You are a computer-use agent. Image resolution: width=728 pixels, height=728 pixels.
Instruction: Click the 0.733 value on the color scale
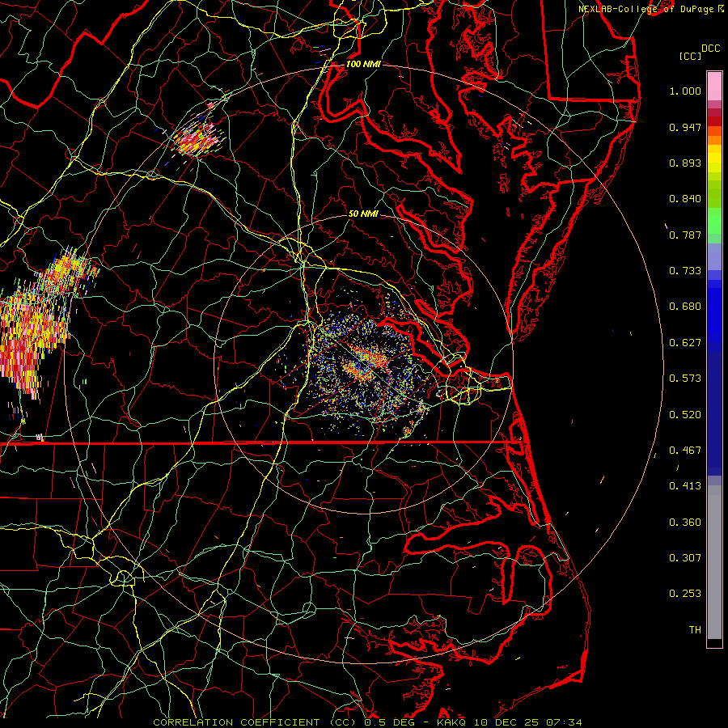click(x=685, y=271)
